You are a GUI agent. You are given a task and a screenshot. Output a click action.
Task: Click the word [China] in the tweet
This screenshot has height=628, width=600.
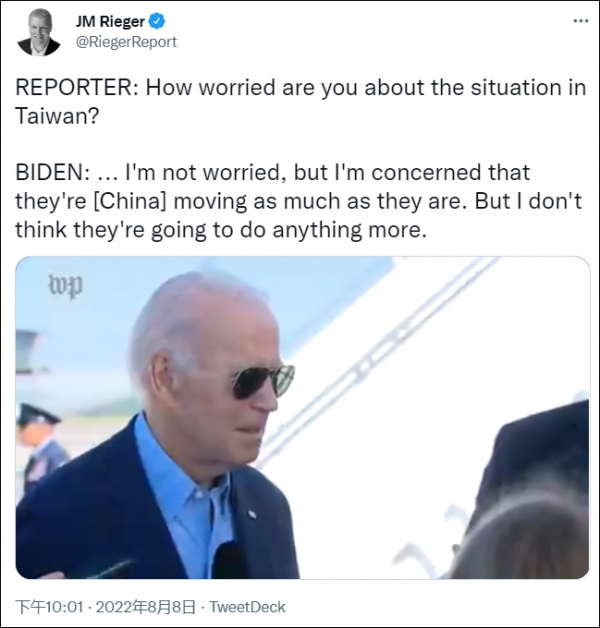click(x=129, y=201)
